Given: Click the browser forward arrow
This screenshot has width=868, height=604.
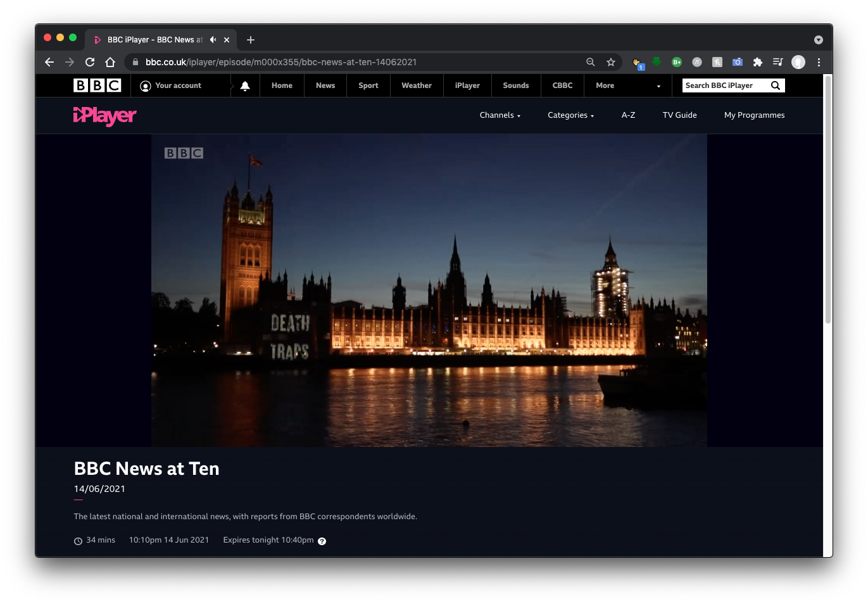Looking at the screenshot, I should click(x=70, y=62).
